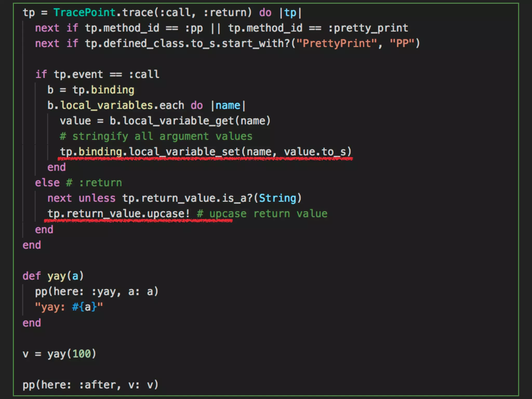Click the pp(here: :yay, a: a) line

coord(97,291)
